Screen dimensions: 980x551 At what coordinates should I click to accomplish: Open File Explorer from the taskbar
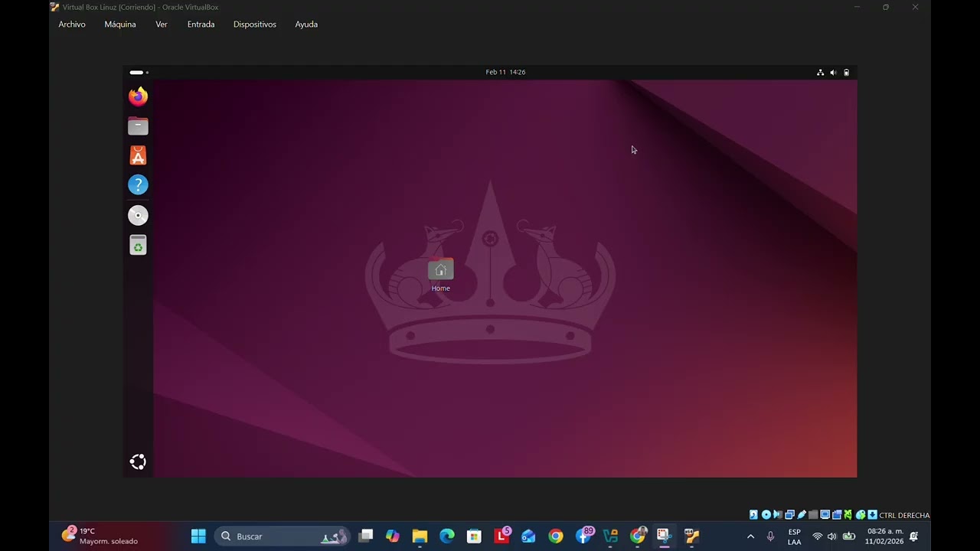pyautogui.click(x=420, y=536)
